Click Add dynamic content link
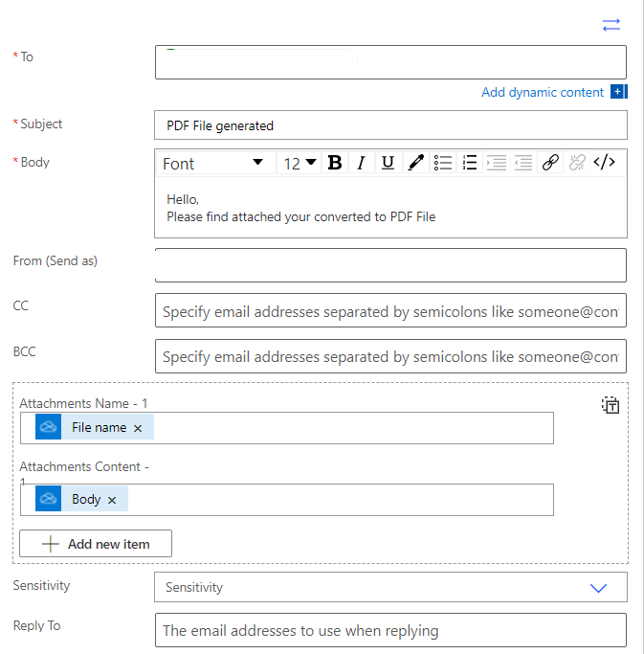Image resolution: width=644 pixels, height=654 pixels. pos(543,93)
